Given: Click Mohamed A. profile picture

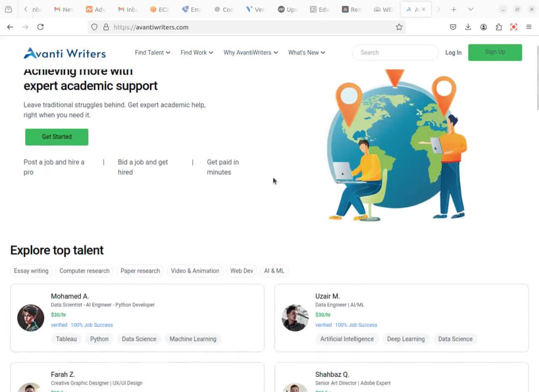Looking at the screenshot, I should coord(31,318).
